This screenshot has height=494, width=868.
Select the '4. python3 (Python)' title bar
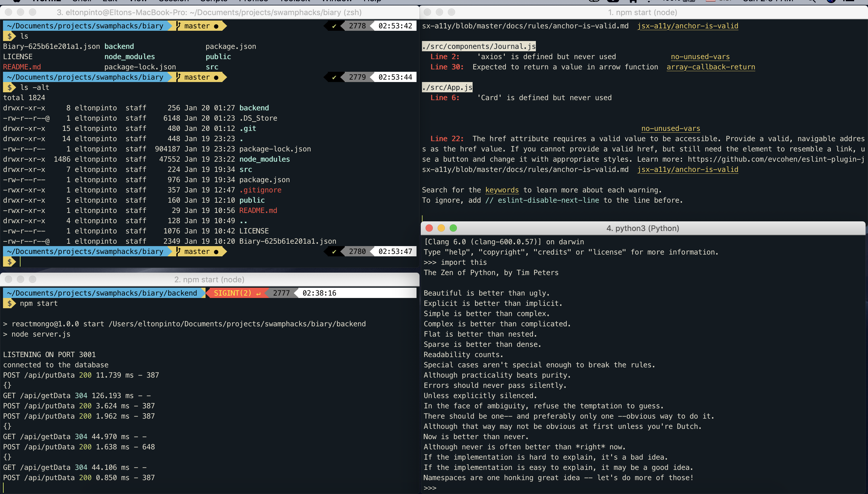coord(642,228)
